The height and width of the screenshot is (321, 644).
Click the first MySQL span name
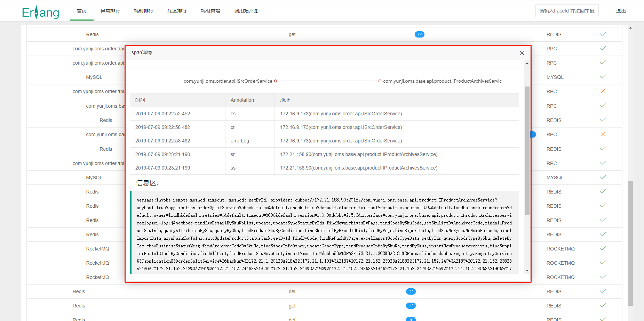coord(94,77)
